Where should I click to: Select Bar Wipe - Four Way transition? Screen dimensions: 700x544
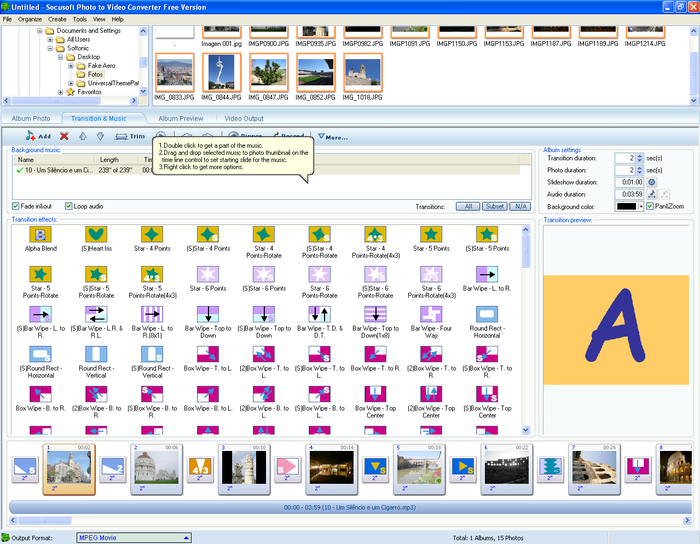pyautogui.click(x=431, y=322)
